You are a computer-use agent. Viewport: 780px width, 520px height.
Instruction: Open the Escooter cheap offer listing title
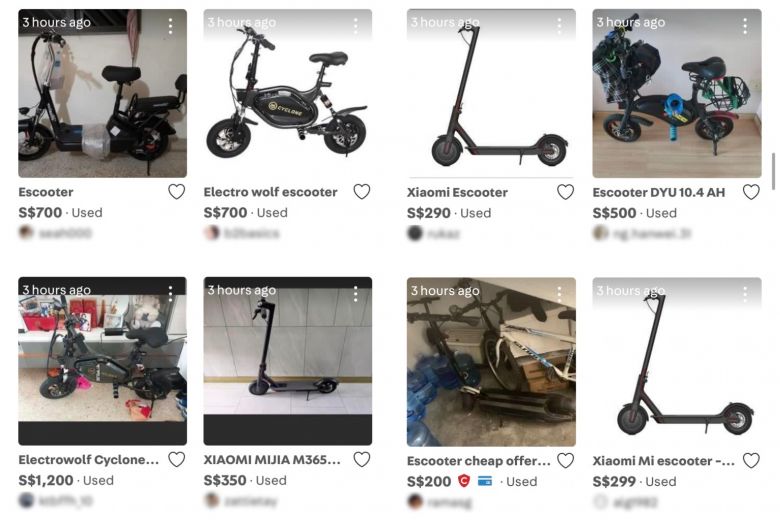click(479, 461)
